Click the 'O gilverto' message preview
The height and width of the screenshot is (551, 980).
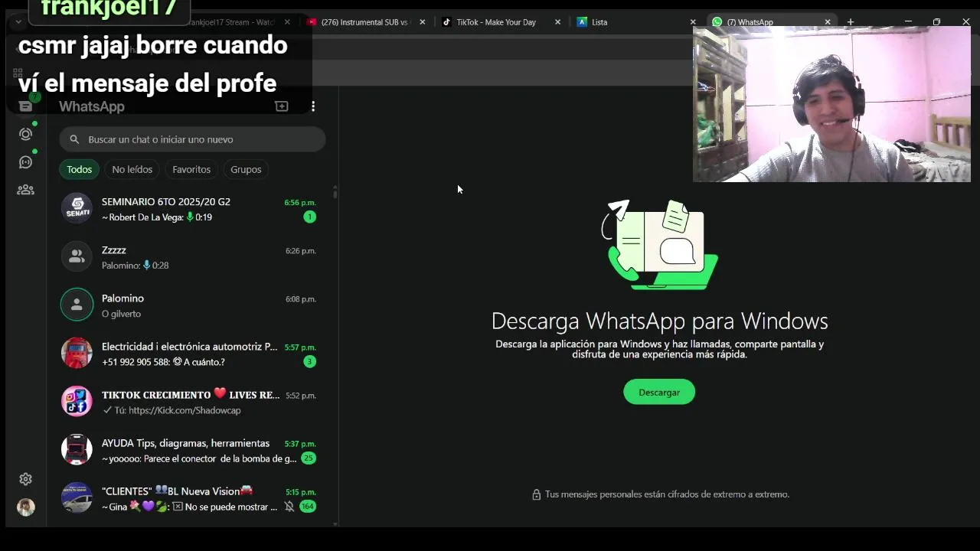click(x=121, y=314)
